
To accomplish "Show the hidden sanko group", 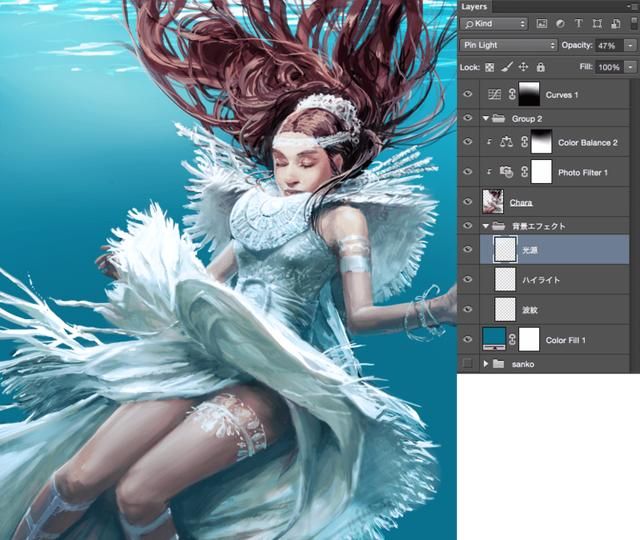I will tap(468, 363).
